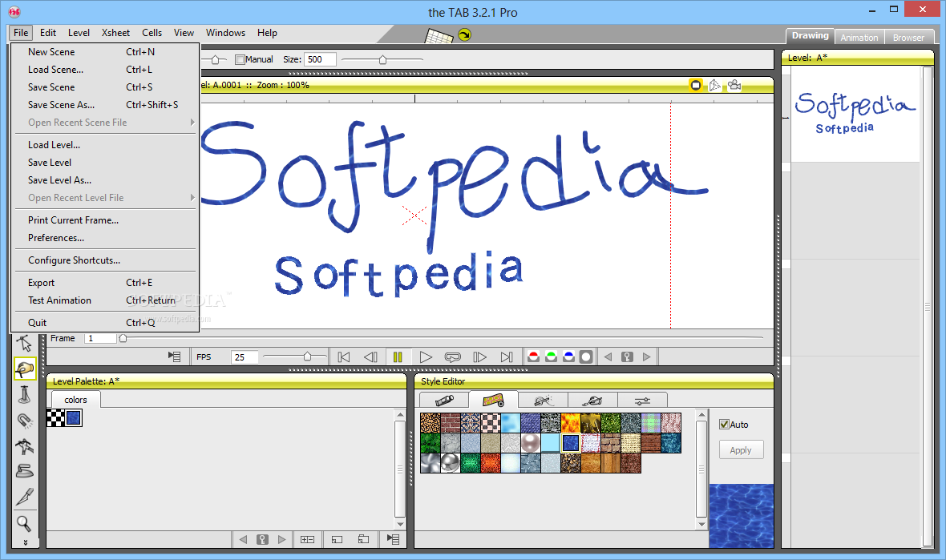Viewport: 946px width, 560px height.
Task: Click the brush Size field showing 500
Action: [x=320, y=59]
